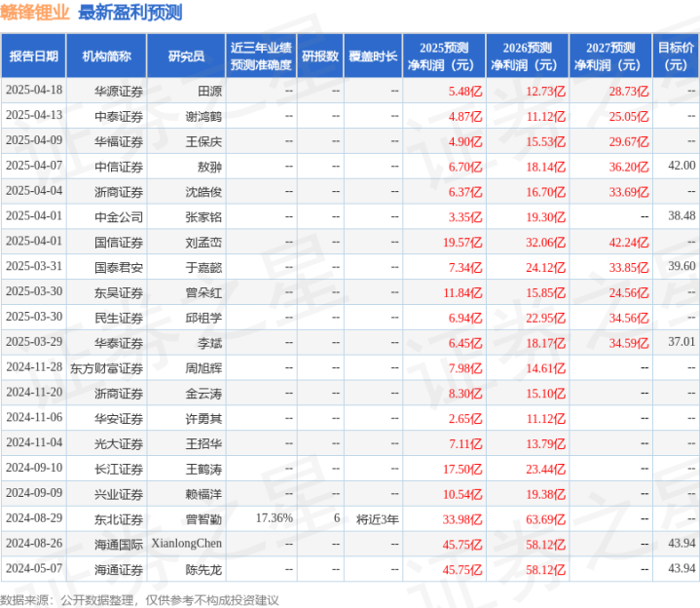Click the 2.65亿 value

[465, 419]
